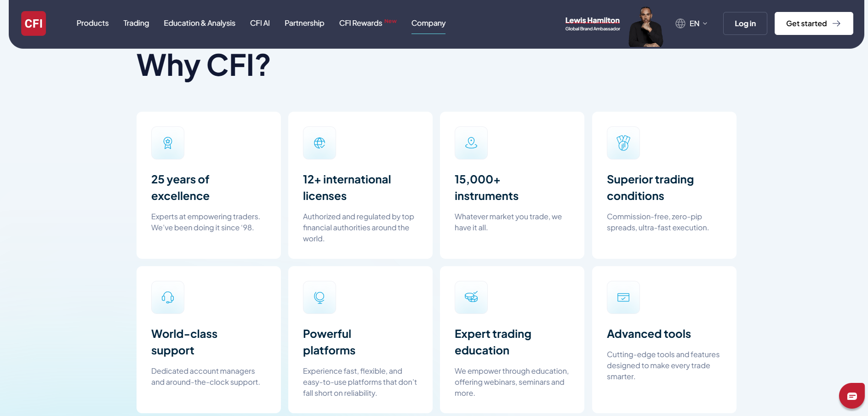Click the globe licenses icon
The height and width of the screenshot is (416, 868).
[320, 143]
